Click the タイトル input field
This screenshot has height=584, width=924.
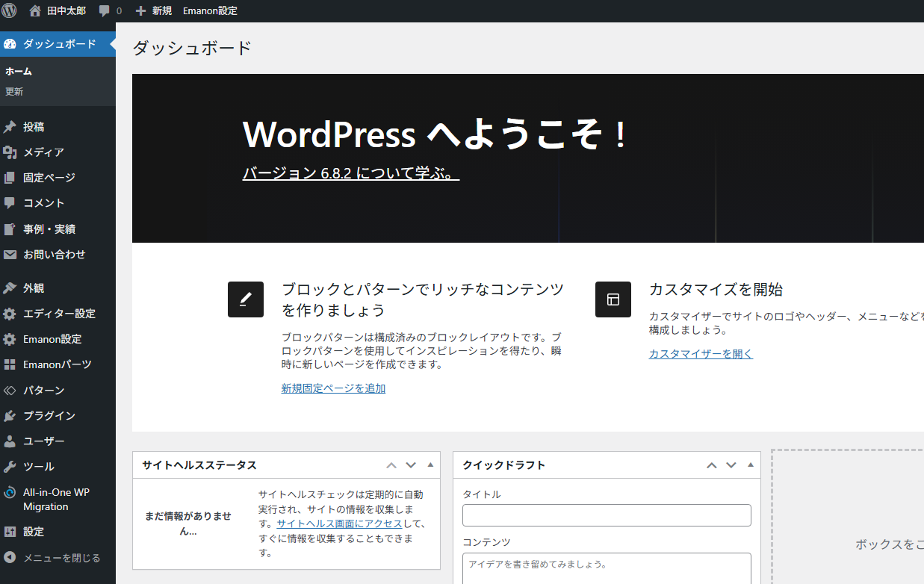click(x=607, y=515)
